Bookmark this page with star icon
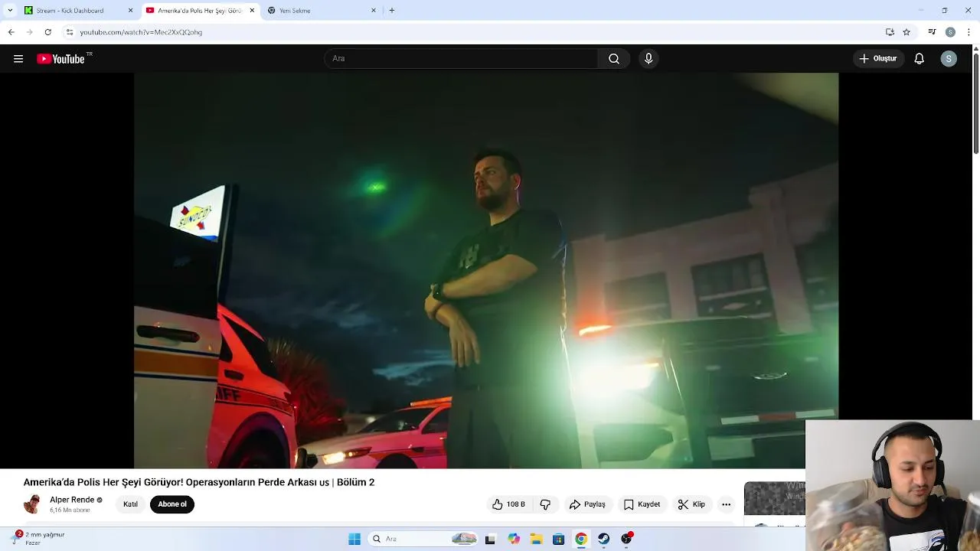Screen dimensions: 980x551 tap(906, 32)
